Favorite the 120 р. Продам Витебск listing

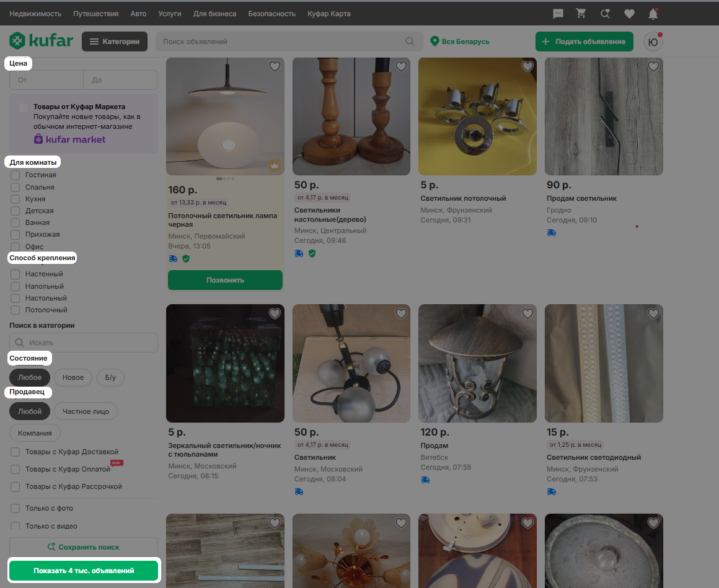[x=527, y=314]
